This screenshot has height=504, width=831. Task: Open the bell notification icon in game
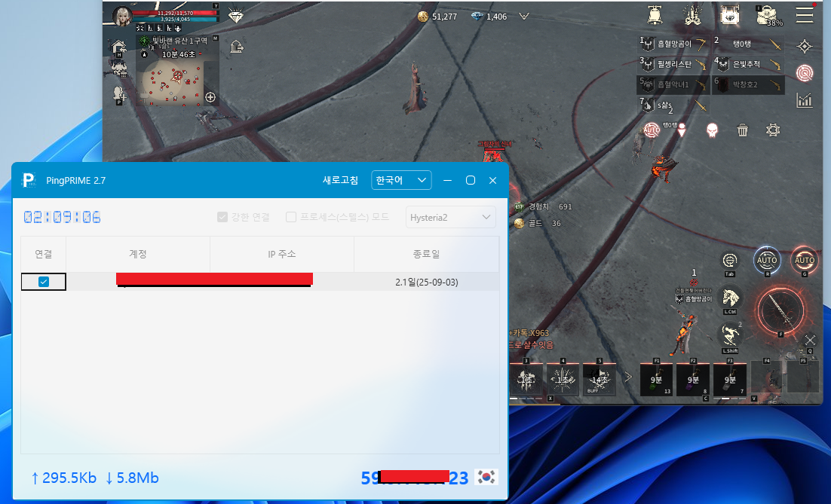(x=655, y=15)
